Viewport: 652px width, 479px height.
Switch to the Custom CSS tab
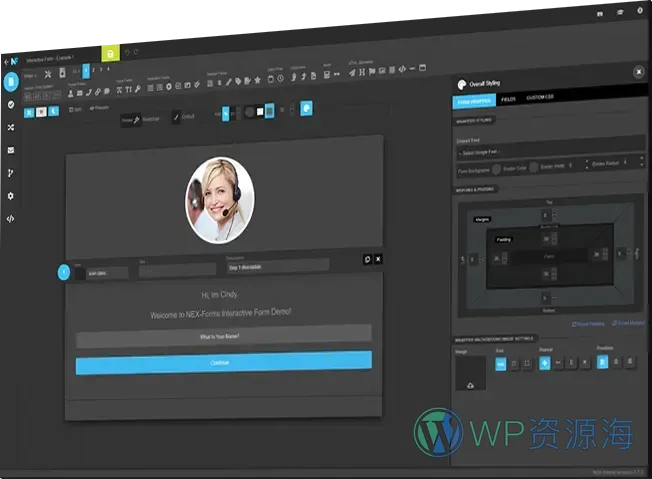540,97
